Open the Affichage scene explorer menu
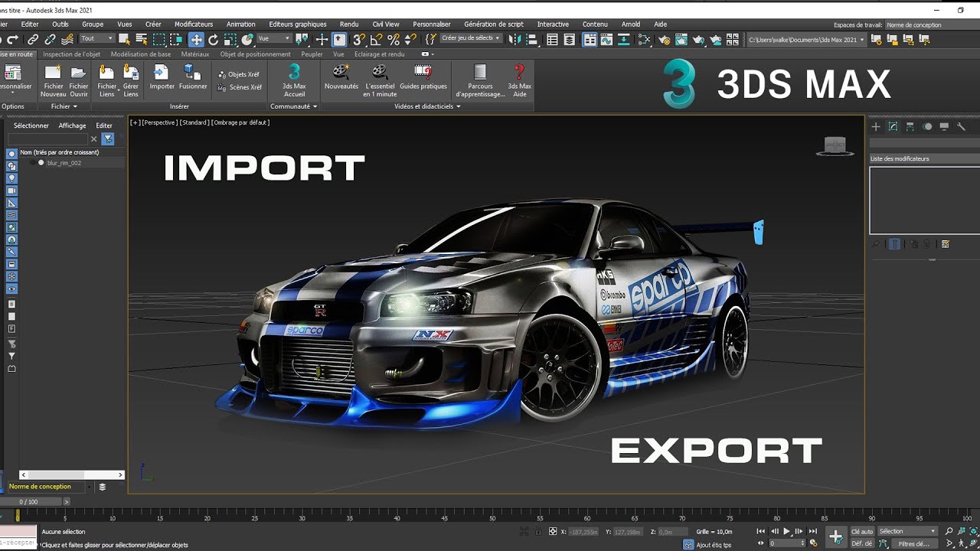The width and height of the screenshot is (980, 551). [x=72, y=126]
